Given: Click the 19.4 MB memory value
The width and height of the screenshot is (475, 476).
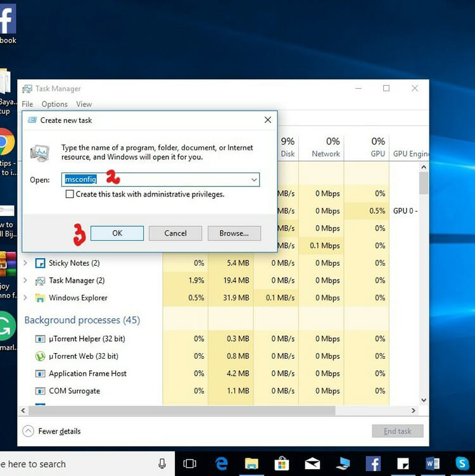Looking at the screenshot, I should (236, 280).
